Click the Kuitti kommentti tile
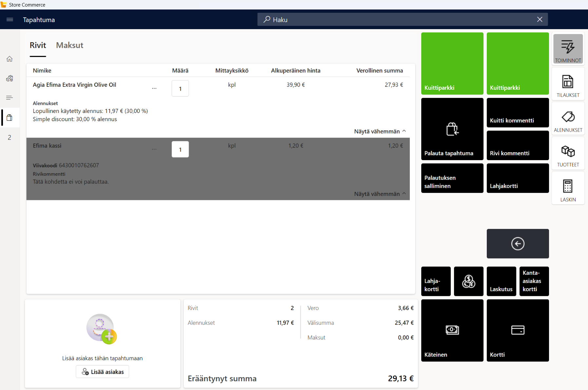Image resolution: width=588 pixels, height=390 pixels. 518,113
